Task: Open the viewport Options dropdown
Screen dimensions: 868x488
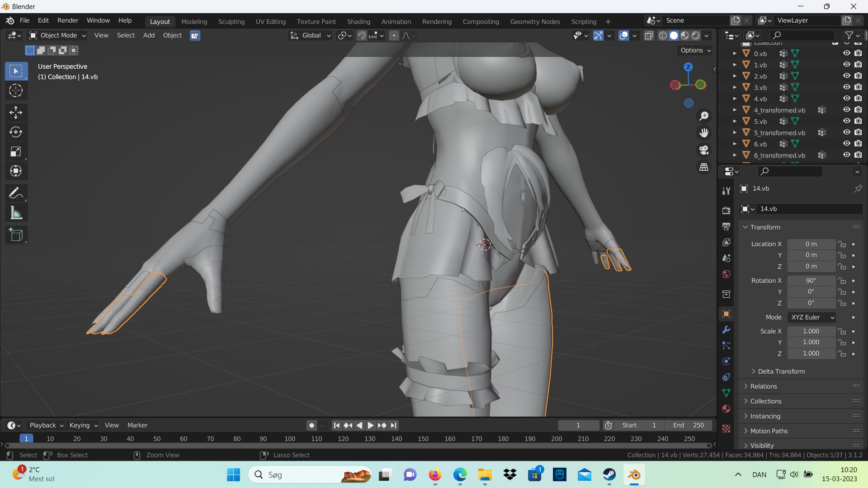Action: coord(695,51)
